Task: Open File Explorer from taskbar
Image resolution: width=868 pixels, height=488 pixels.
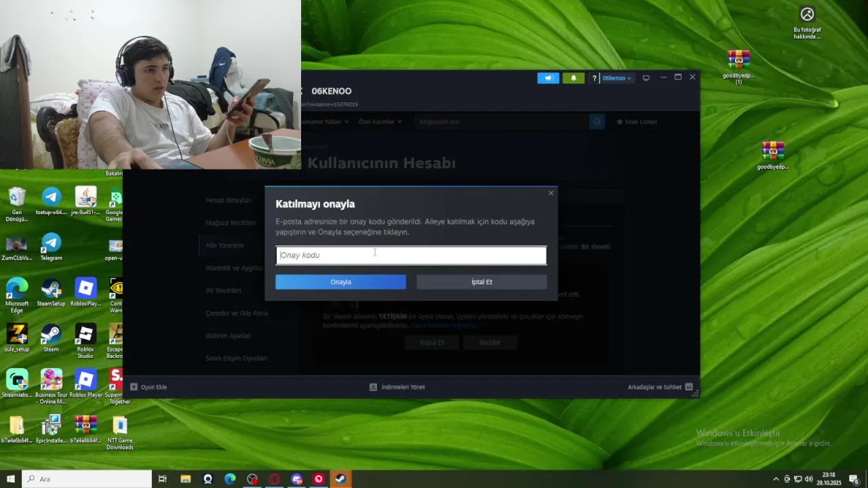Action: pyautogui.click(x=185, y=479)
